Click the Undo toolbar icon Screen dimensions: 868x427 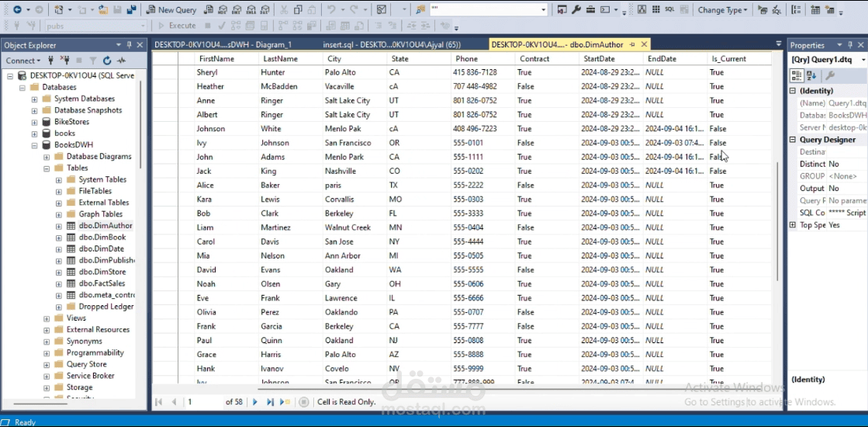tap(331, 10)
